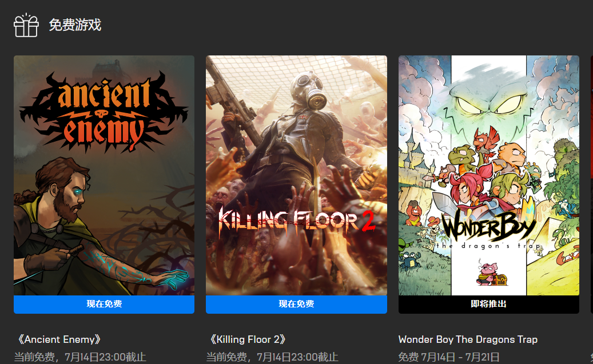The height and width of the screenshot is (364, 593).
Task: Open the Killing Floor 2 cover art
Action: pyautogui.click(x=296, y=175)
